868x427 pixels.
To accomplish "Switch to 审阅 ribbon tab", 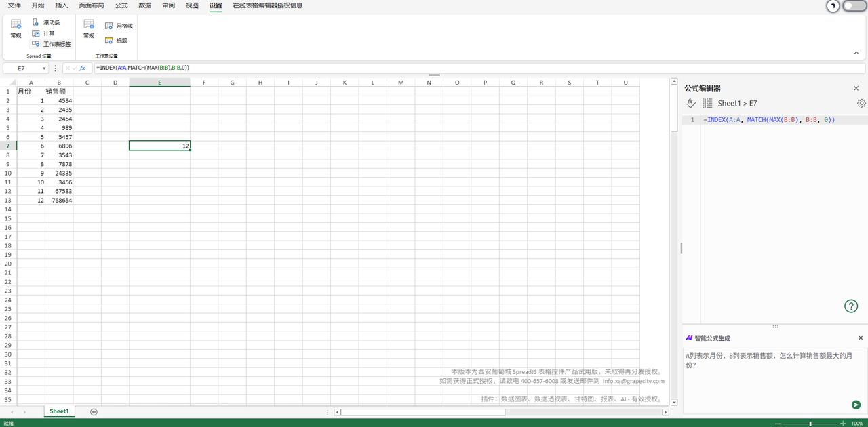I will pyautogui.click(x=169, y=5).
